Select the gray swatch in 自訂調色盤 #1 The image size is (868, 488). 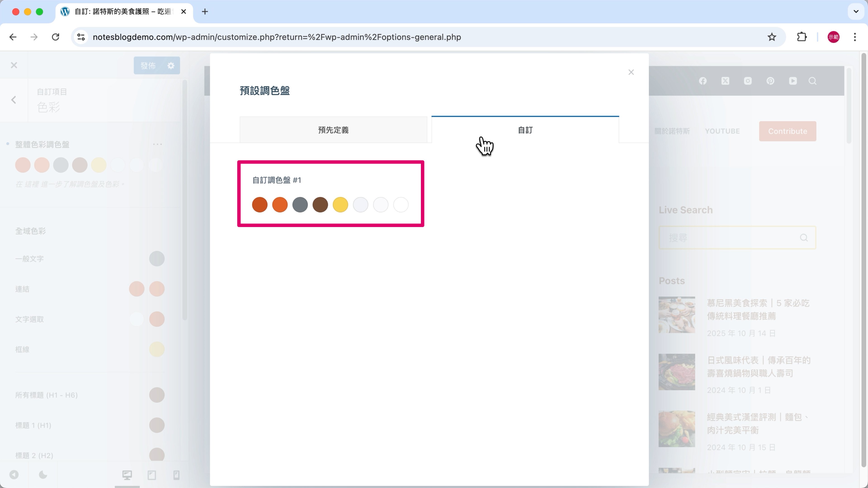pos(300,205)
